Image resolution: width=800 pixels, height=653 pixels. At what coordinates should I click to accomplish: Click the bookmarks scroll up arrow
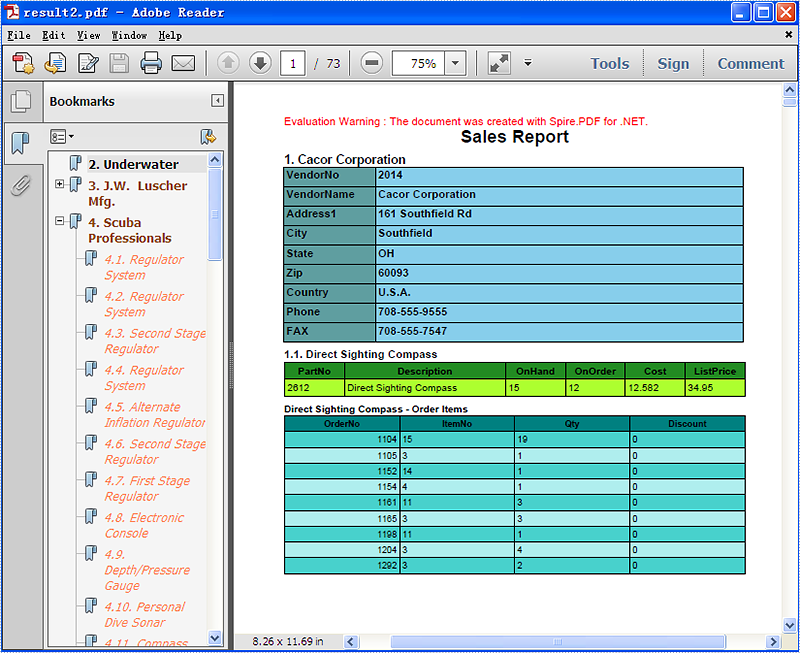[215, 160]
